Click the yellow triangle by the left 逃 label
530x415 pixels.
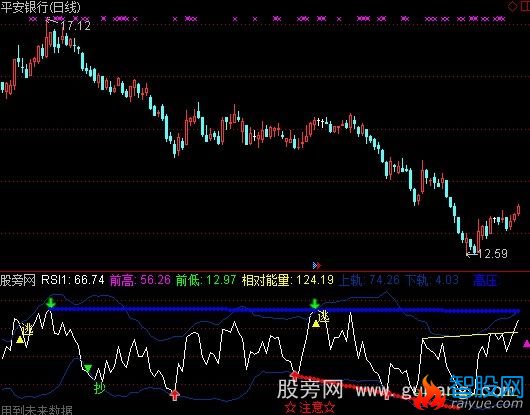(20, 340)
